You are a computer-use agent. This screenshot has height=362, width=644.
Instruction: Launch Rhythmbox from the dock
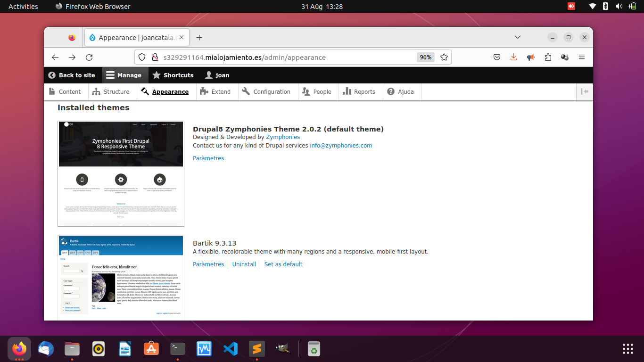point(99,349)
